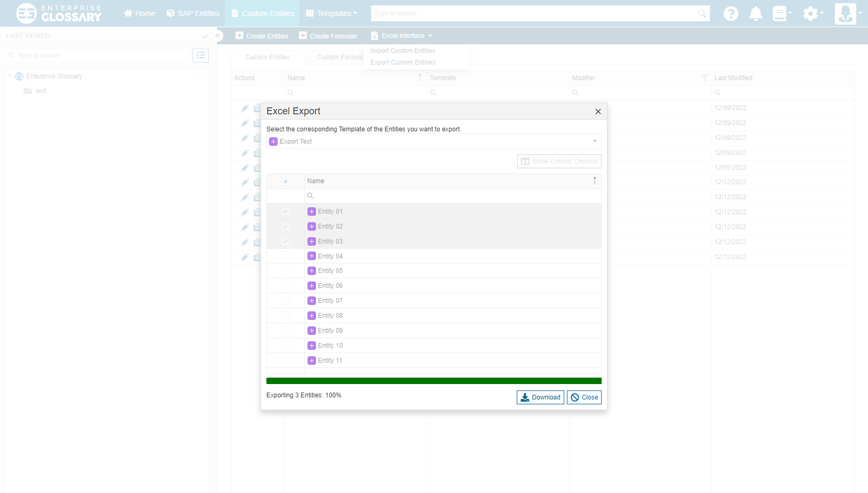Click the help question mark icon
The width and height of the screenshot is (868, 493).
coord(731,13)
